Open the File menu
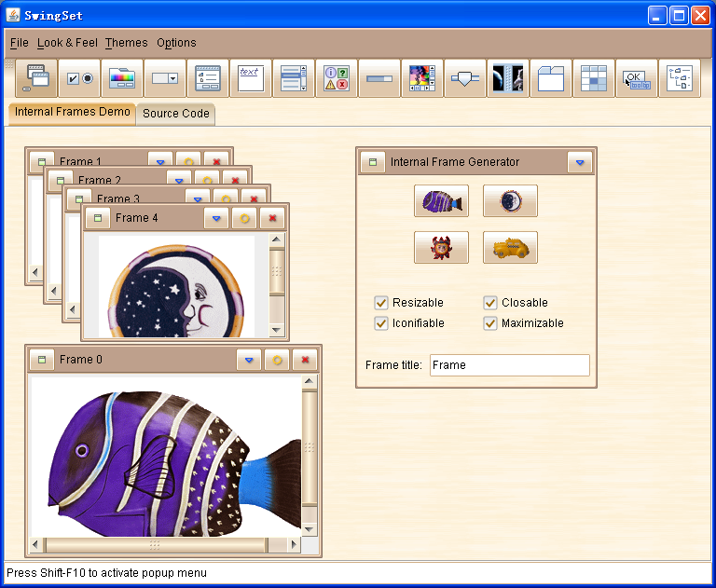 coord(20,43)
